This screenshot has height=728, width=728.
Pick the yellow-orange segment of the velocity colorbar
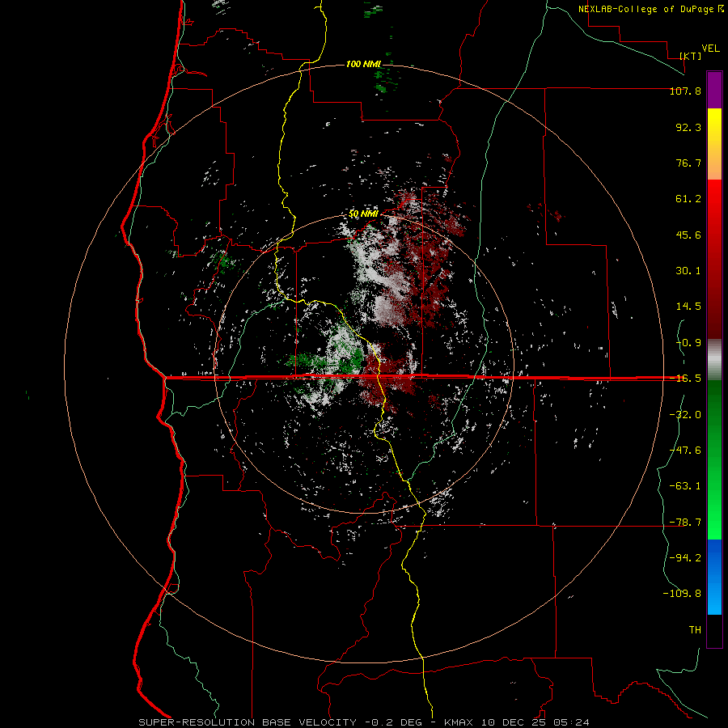click(714, 144)
